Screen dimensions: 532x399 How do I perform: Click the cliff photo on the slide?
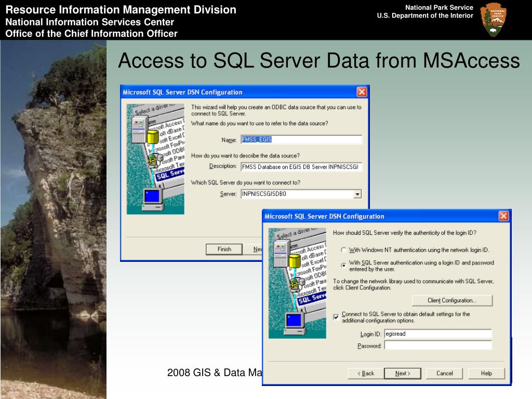[x=54, y=220]
